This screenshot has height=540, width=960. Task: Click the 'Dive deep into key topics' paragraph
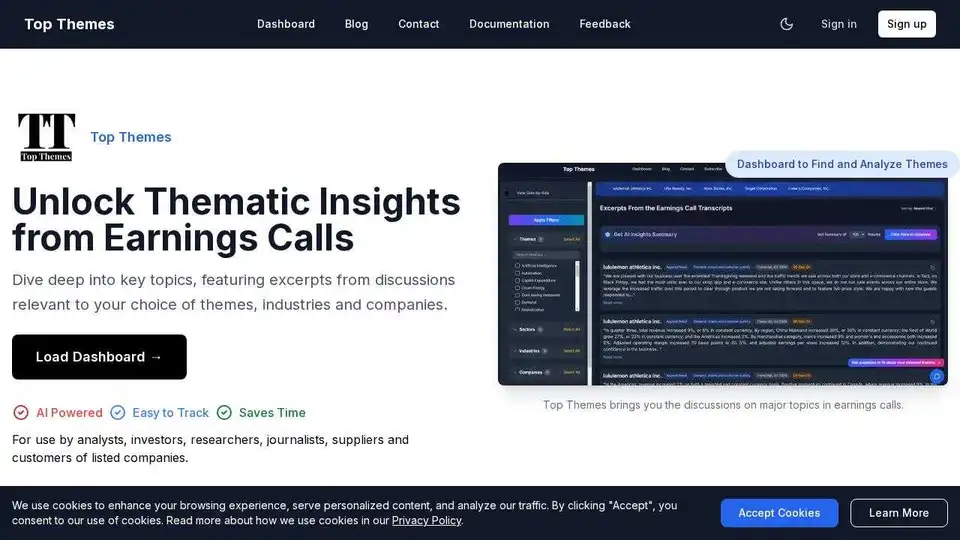[x=233, y=292]
